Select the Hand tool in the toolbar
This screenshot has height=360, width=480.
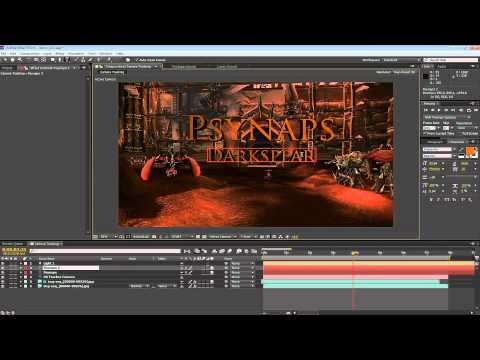click(12, 60)
